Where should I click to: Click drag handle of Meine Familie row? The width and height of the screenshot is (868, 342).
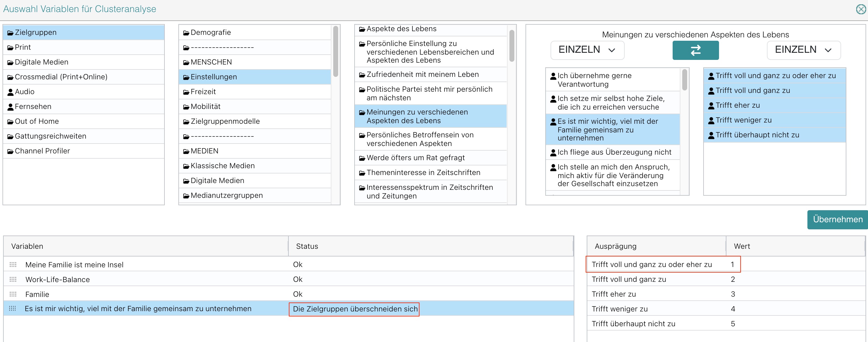coord(13,265)
